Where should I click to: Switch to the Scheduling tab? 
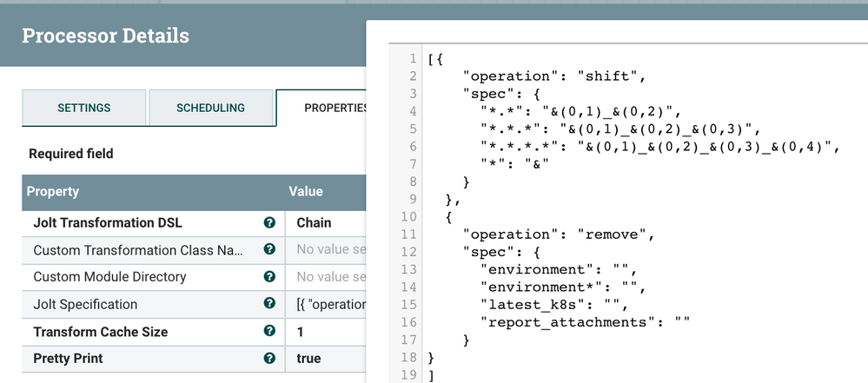pyautogui.click(x=210, y=109)
